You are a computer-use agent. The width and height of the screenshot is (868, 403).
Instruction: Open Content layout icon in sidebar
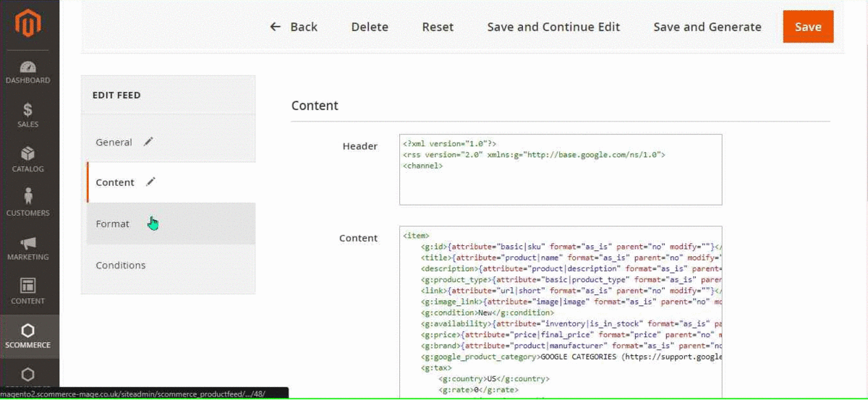click(28, 286)
